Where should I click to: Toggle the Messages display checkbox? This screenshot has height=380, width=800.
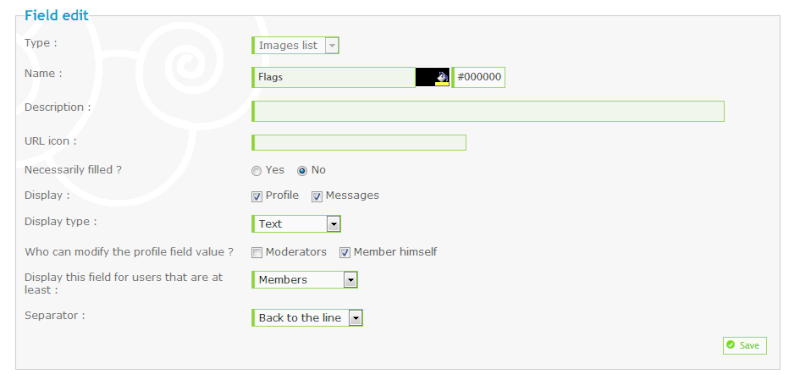pyautogui.click(x=317, y=196)
